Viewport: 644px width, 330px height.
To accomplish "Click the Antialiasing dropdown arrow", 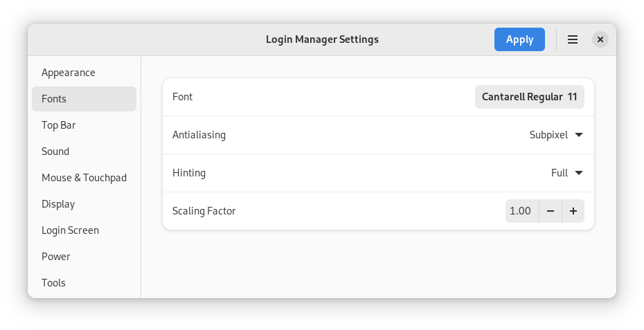I will pos(579,135).
